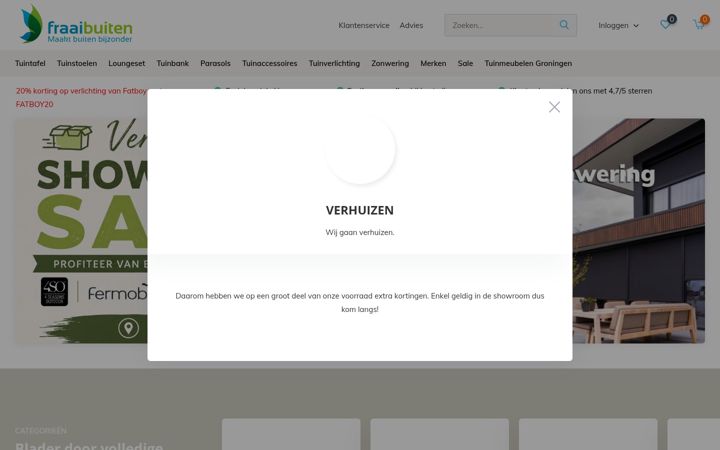Click the 'Daarom hebben we op een groot deel' paragraph

pos(360,303)
